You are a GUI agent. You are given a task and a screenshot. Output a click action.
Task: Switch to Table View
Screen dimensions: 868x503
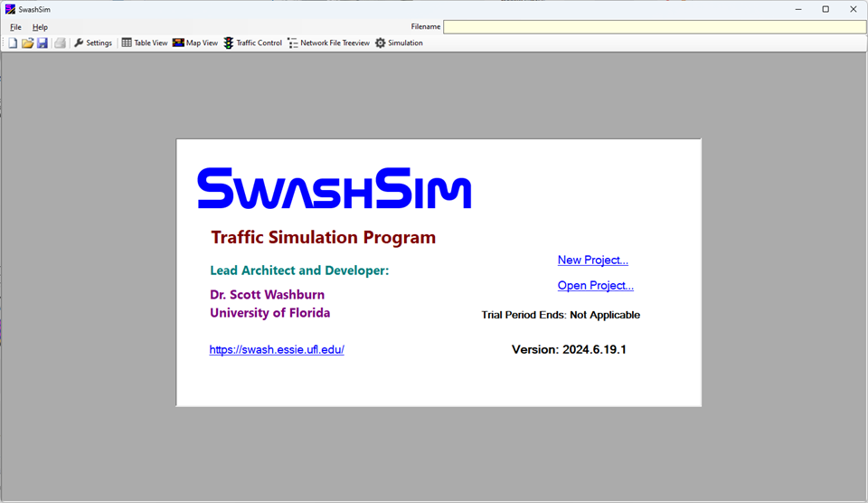pos(145,43)
